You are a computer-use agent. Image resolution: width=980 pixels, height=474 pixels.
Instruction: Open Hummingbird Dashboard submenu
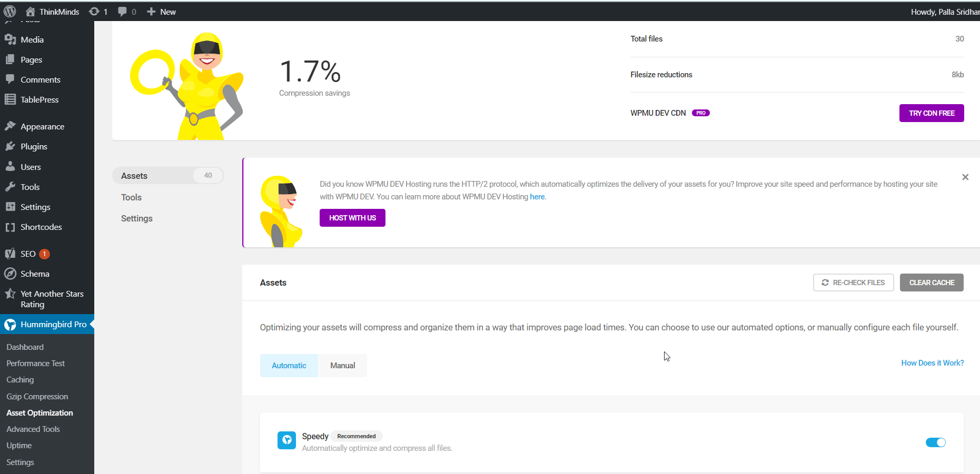tap(25, 347)
